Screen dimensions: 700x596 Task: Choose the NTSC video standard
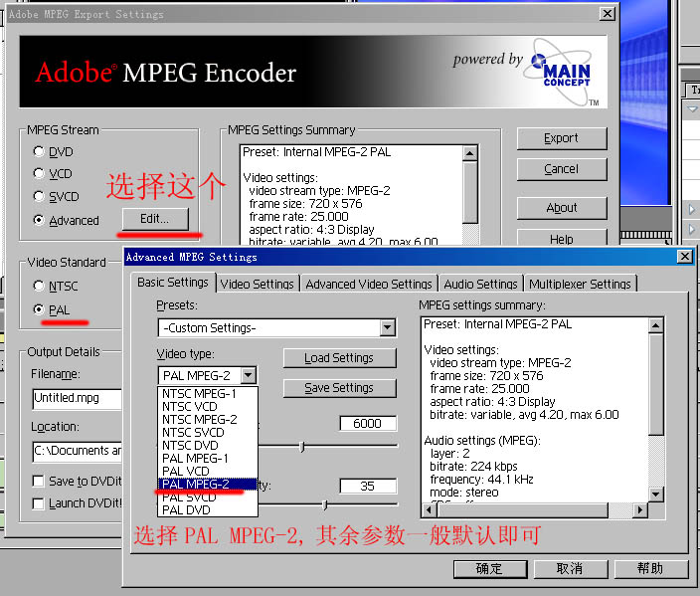[39, 286]
